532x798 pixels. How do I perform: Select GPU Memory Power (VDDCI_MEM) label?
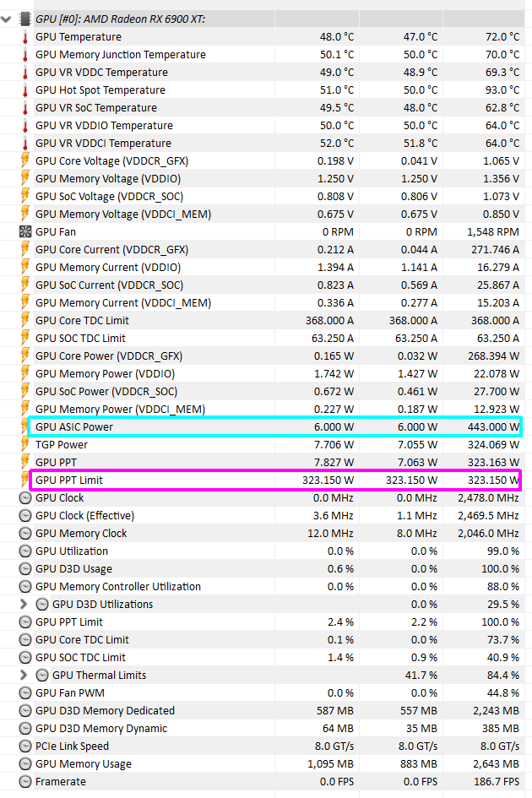(x=120, y=410)
